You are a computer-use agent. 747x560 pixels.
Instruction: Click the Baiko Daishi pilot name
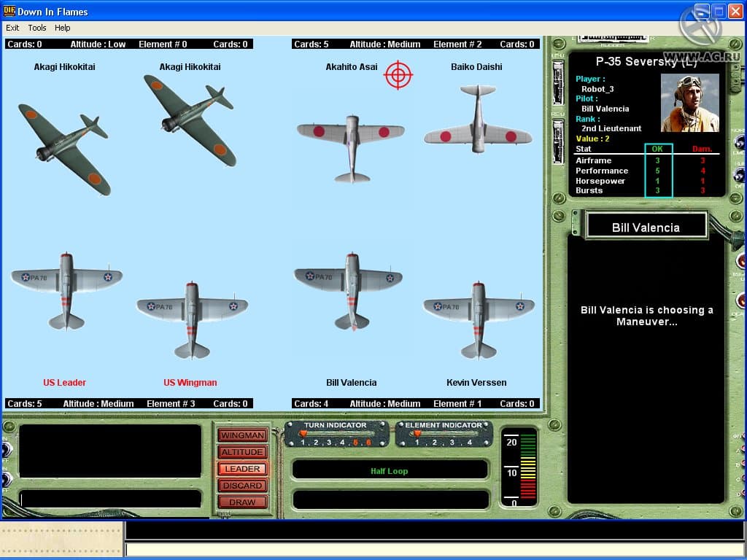coord(476,66)
